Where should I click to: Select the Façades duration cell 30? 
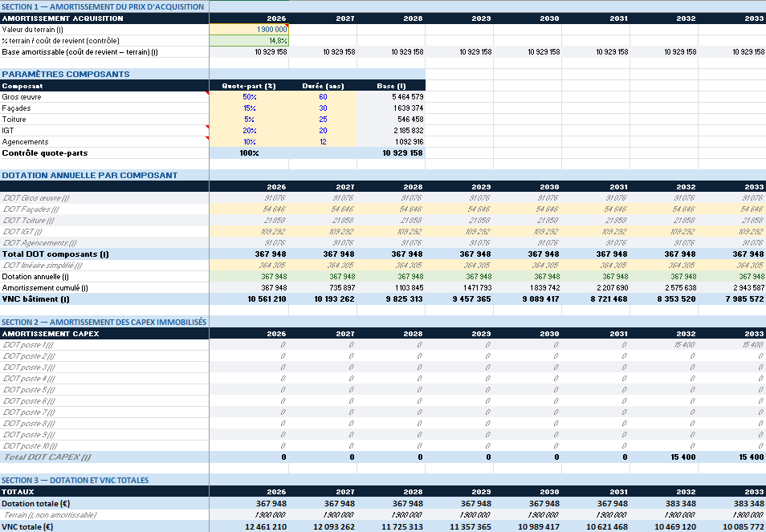pyautogui.click(x=323, y=108)
